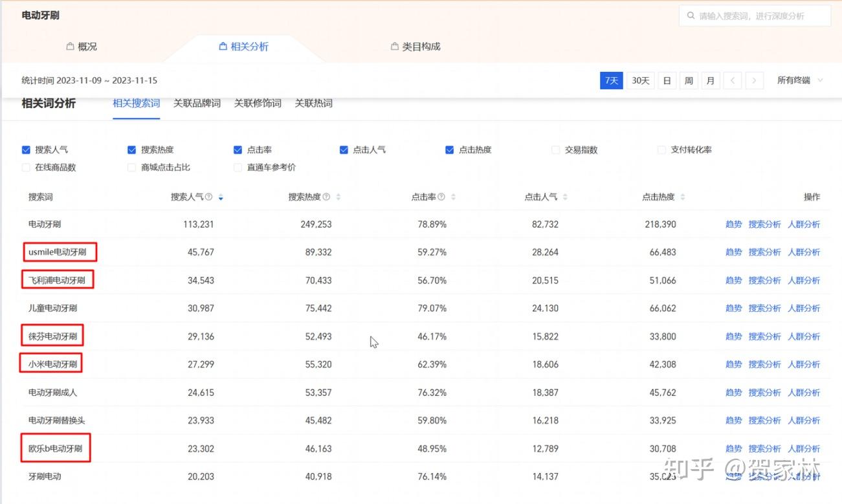Select 7天 time range button
The height and width of the screenshot is (504, 842).
point(612,81)
